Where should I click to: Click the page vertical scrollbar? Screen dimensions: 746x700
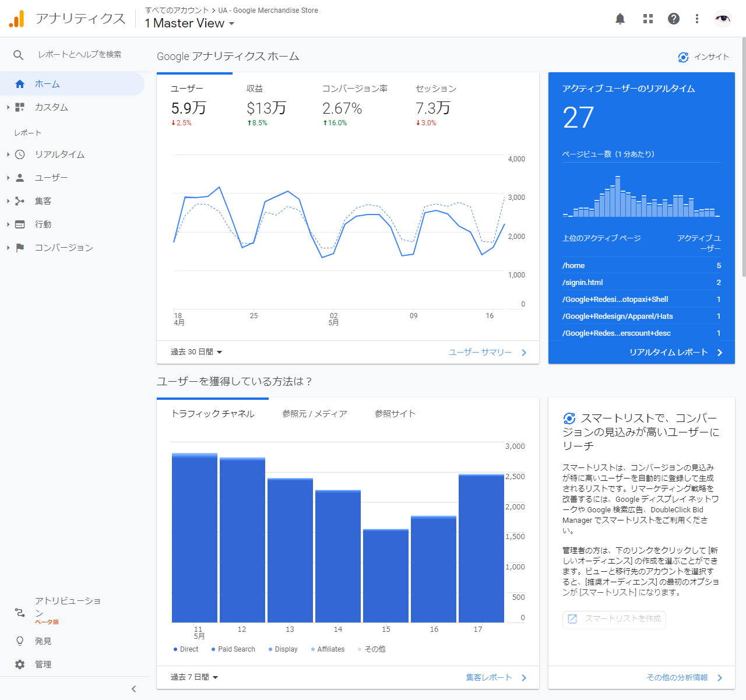pos(744,157)
